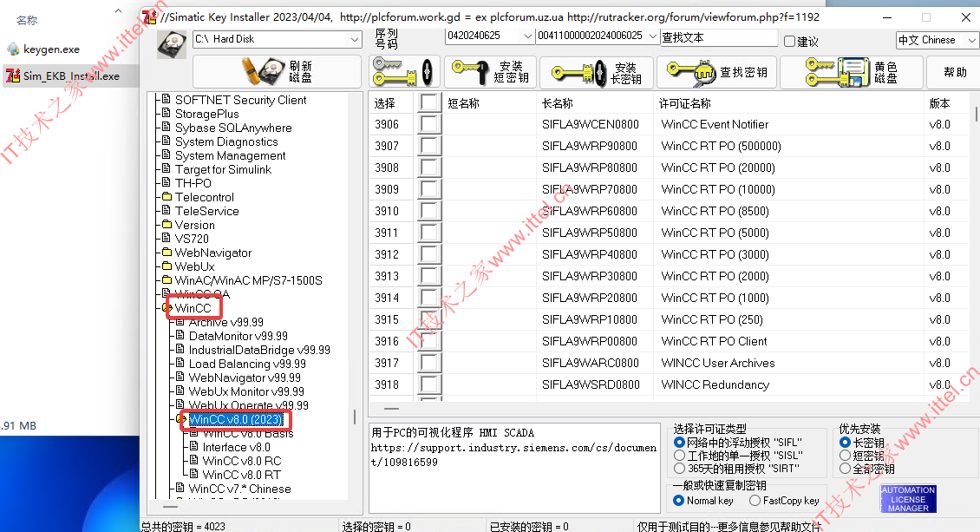Install long key with the 安装长密钥 key icon
The height and width of the screenshot is (532, 980).
click(578, 73)
